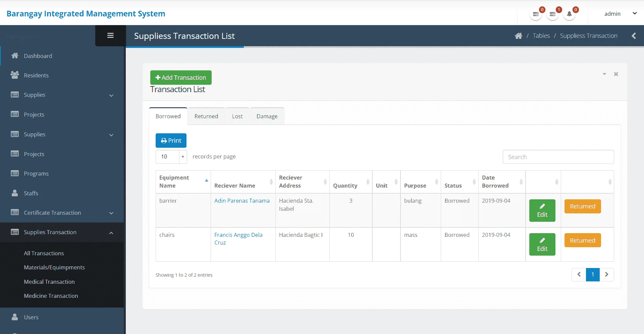Edit the barrier transaction row
The image size is (644, 334).
(x=542, y=210)
